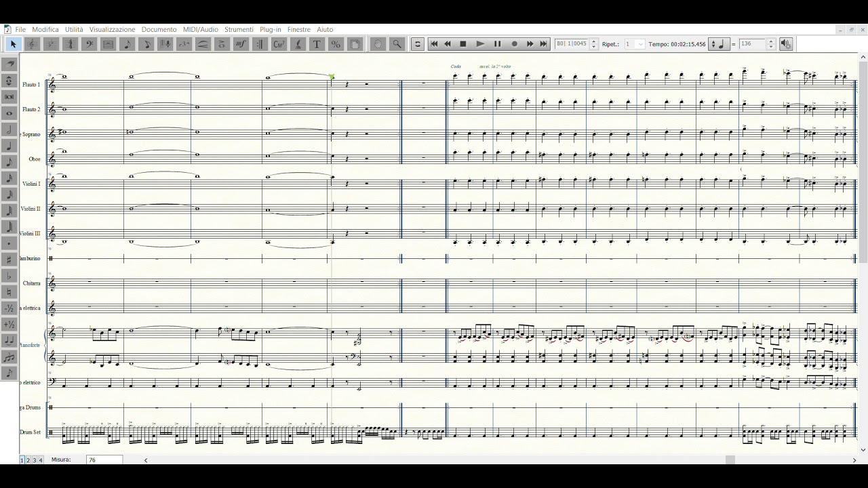The height and width of the screenshot is (488, 868).
Task: Pick the eraser in the note palette
Action: 9,64
